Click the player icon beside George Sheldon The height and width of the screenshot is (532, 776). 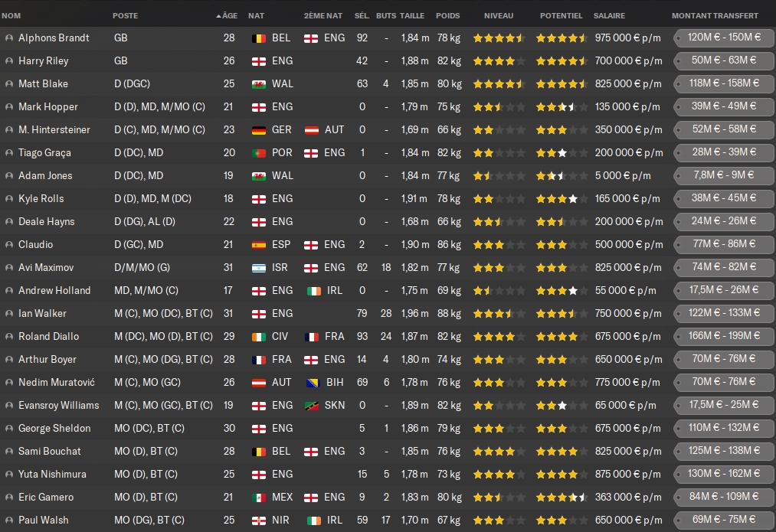9,429
